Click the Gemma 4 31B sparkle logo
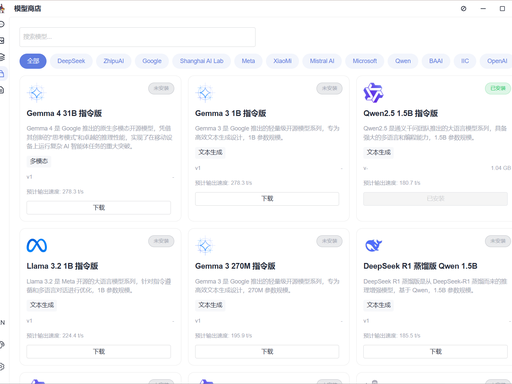 [36, 93]
